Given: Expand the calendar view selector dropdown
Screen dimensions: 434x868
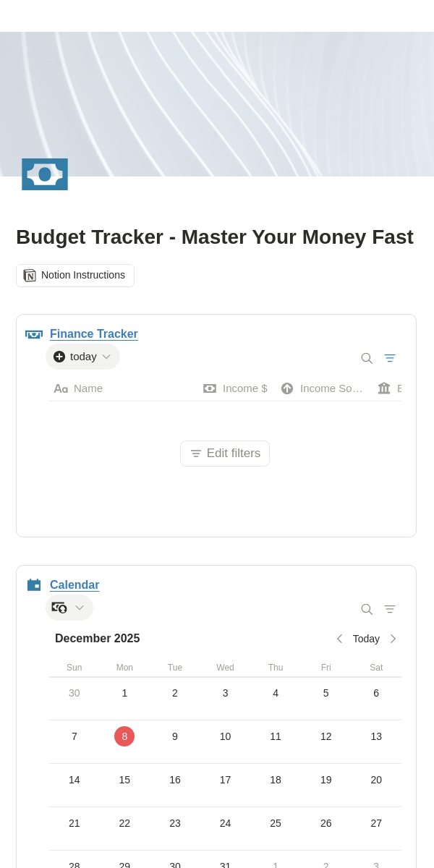Looking at the screenshot, I should pos(69,608).
